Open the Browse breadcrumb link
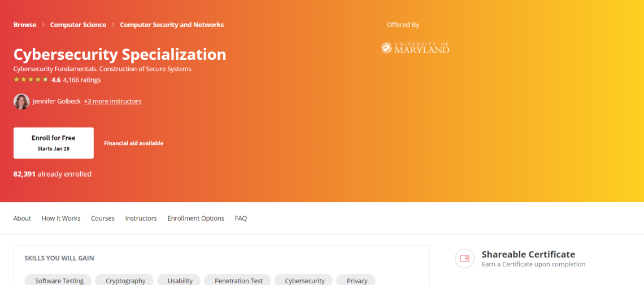The image size is (644, 285). click(25, 25)
